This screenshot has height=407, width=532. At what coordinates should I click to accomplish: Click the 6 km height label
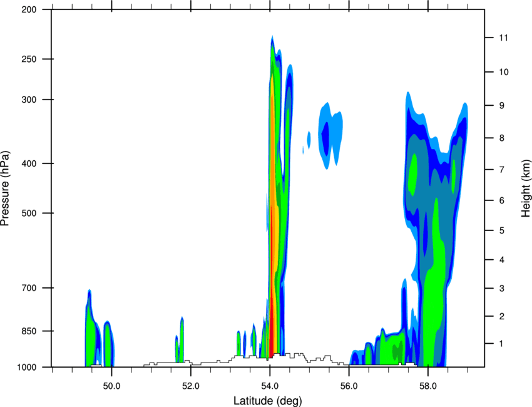pyautogui.click(x=502, y=200)
